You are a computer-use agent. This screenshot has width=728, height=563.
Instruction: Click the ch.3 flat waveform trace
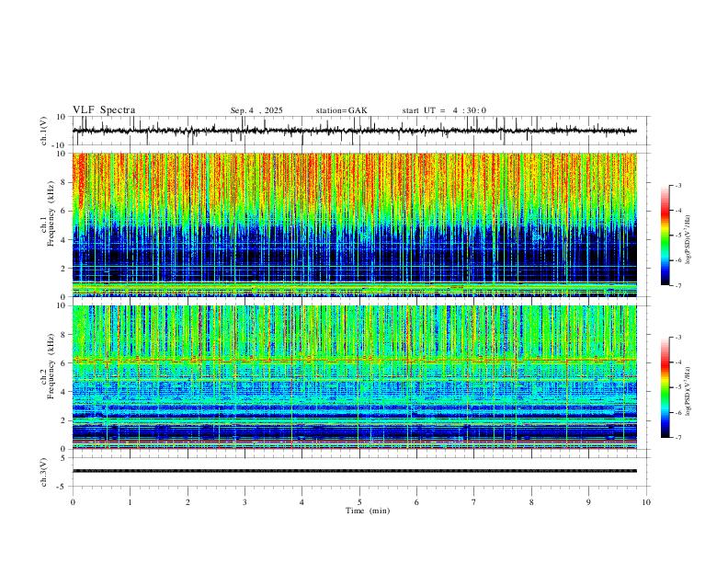[x=354, y=471]
